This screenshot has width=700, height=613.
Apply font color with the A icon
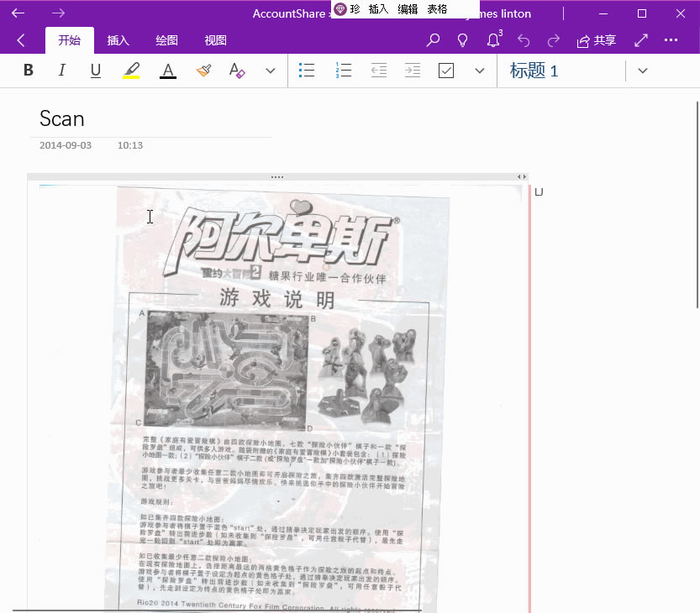(167, 71)
